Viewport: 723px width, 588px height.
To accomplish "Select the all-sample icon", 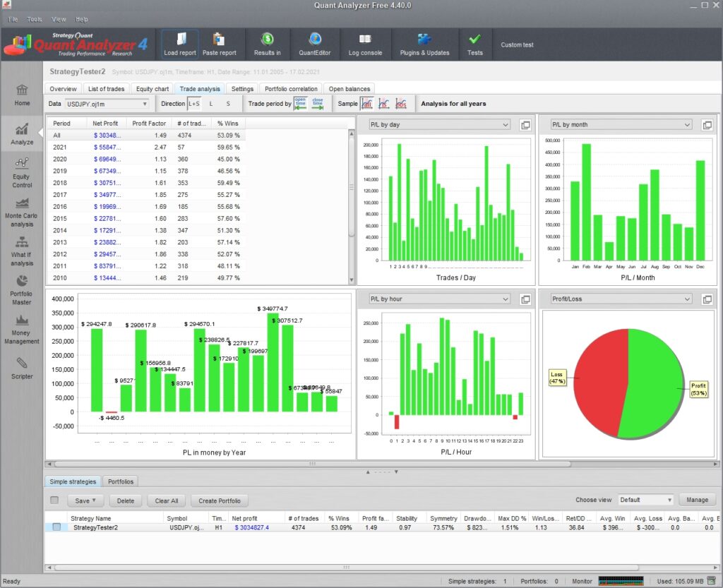I will (x=366, y=104).
